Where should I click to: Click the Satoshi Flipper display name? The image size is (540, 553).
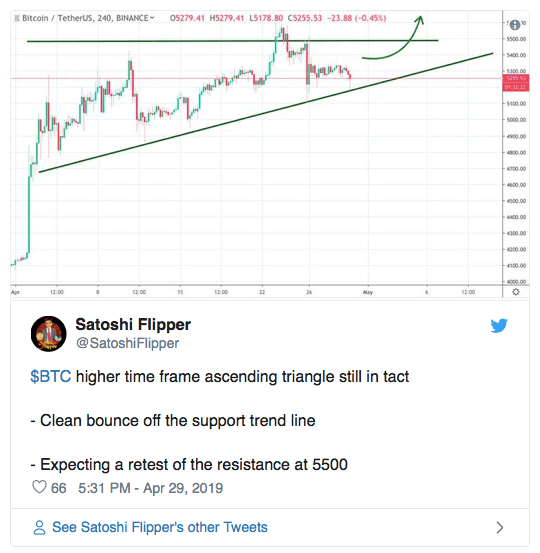tap(133, 324)
